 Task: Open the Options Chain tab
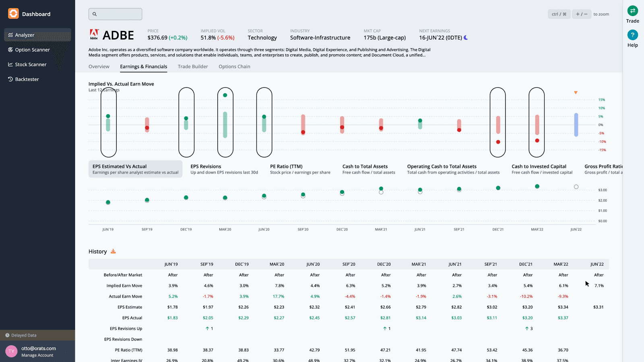click(x=234, y=67)
